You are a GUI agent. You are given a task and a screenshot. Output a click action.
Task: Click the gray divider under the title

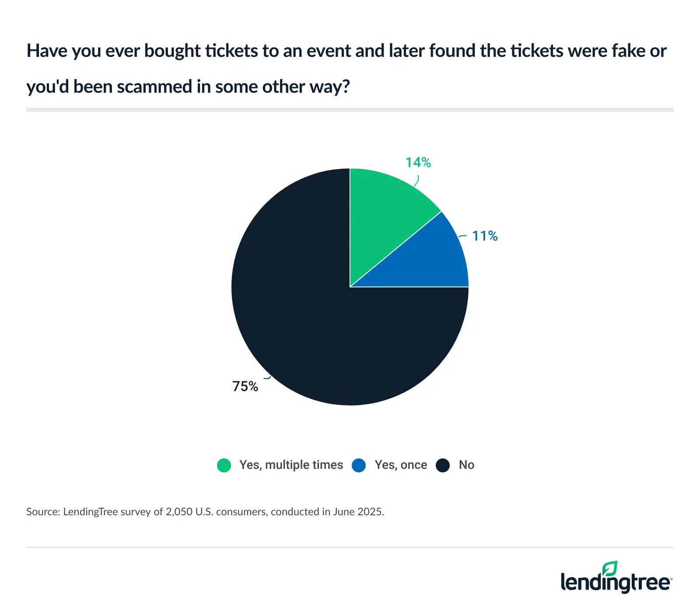pos(350,110)
